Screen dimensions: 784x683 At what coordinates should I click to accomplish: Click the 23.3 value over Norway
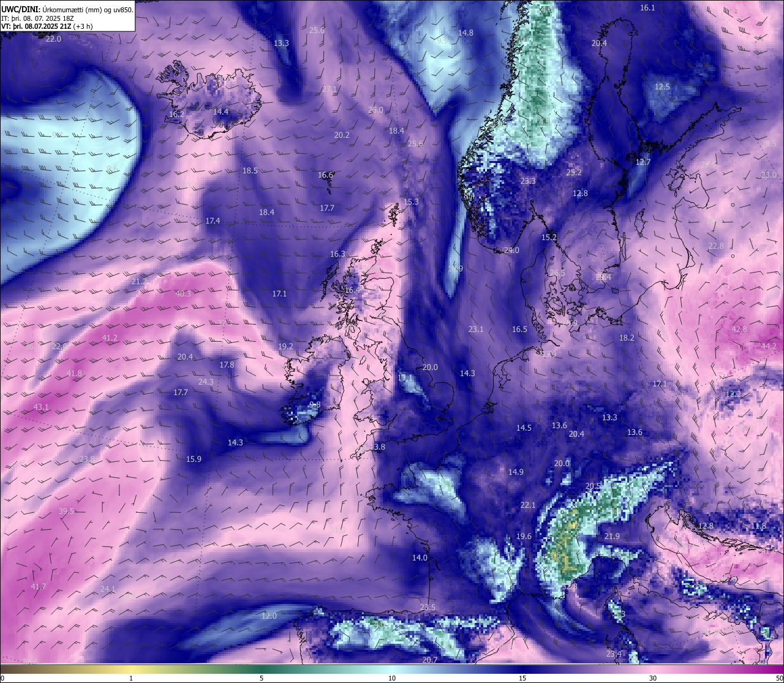528,181
